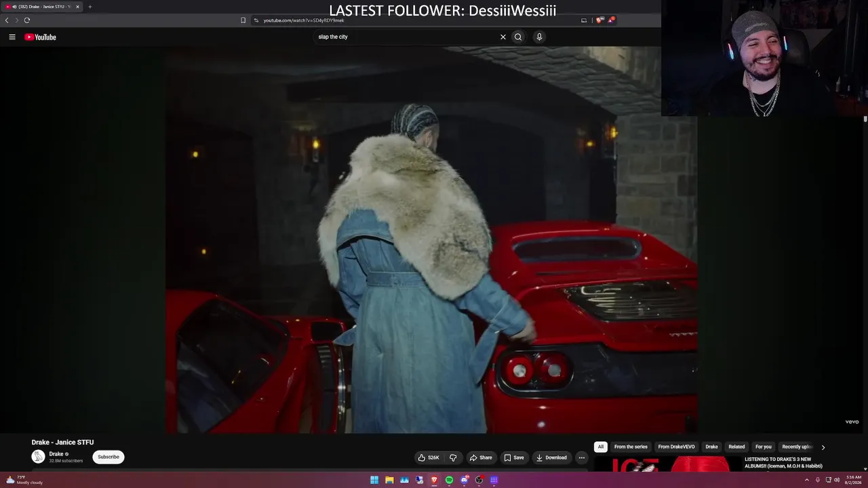Select the Related filter chip
This screenshot has width=868, height=488.
(x=736, y=447)
